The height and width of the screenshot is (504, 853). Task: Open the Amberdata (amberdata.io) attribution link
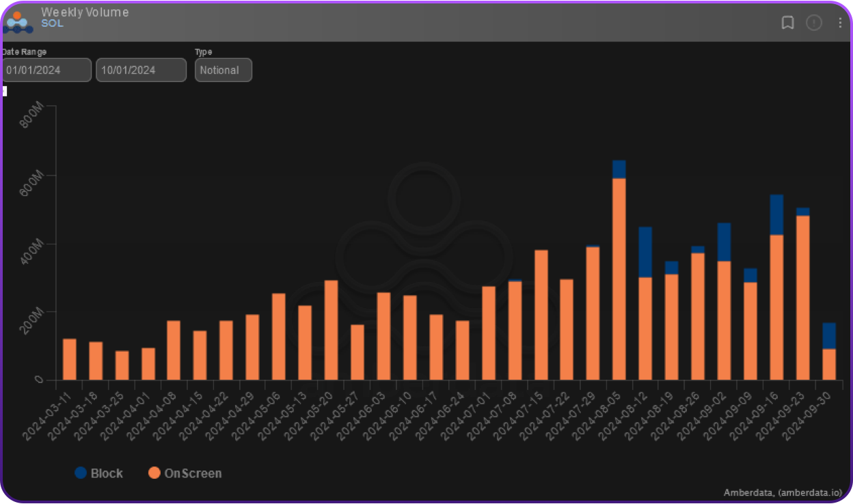click(x=783, y=492)
